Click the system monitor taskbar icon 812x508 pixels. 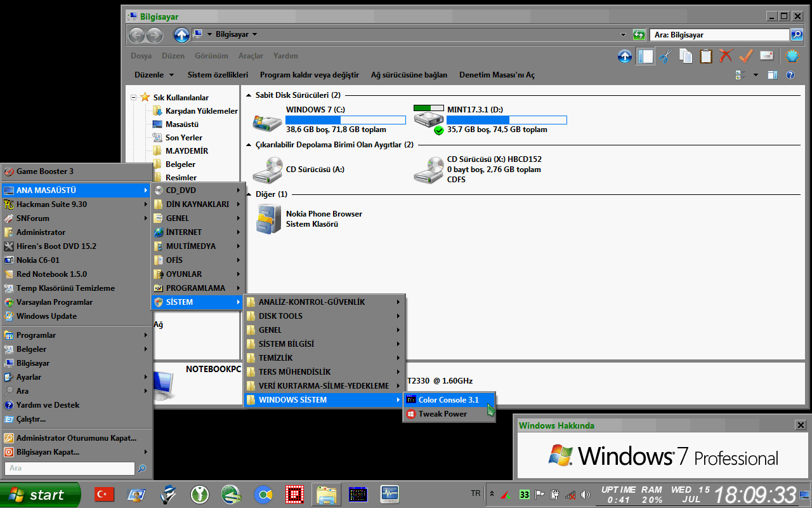[389, 495]
